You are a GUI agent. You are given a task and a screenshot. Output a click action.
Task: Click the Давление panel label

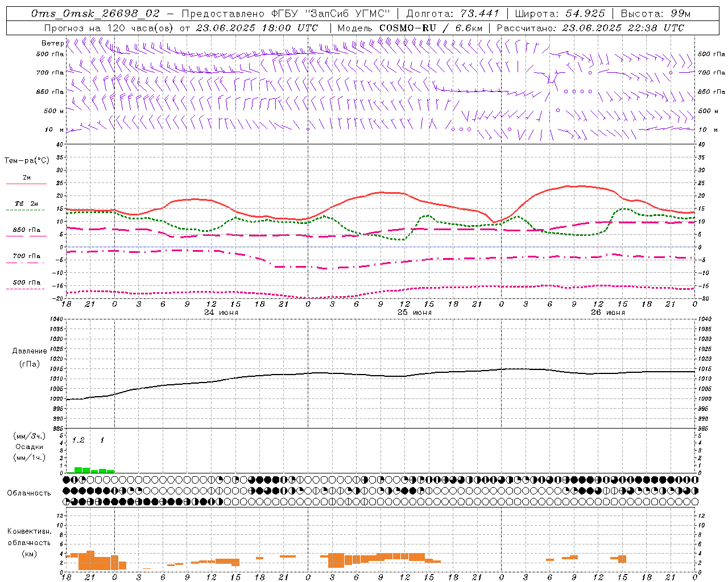(30, 351)
